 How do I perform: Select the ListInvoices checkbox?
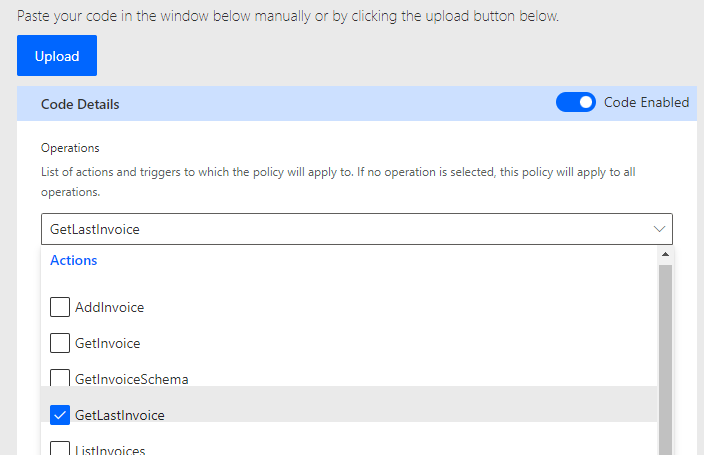60,449
